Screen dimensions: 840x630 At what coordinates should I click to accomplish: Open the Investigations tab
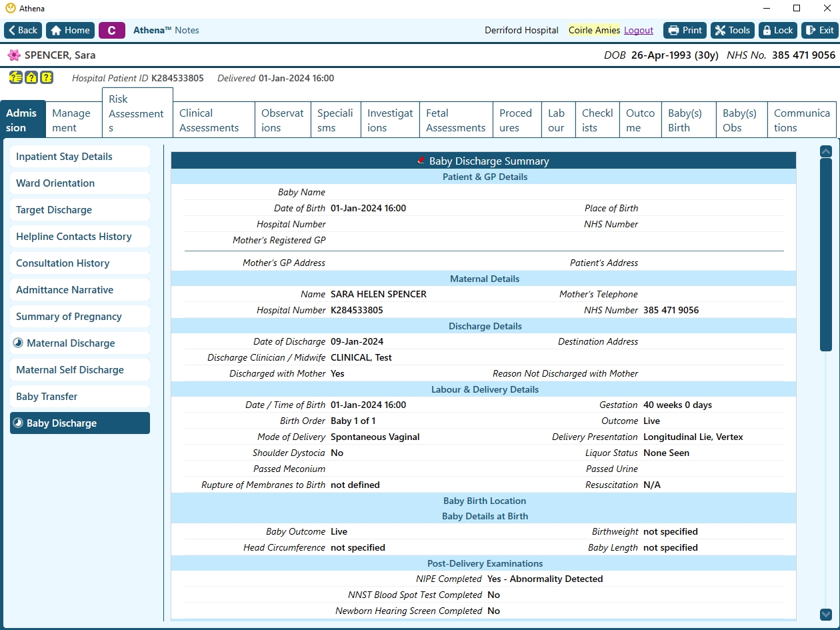(390, 120)
